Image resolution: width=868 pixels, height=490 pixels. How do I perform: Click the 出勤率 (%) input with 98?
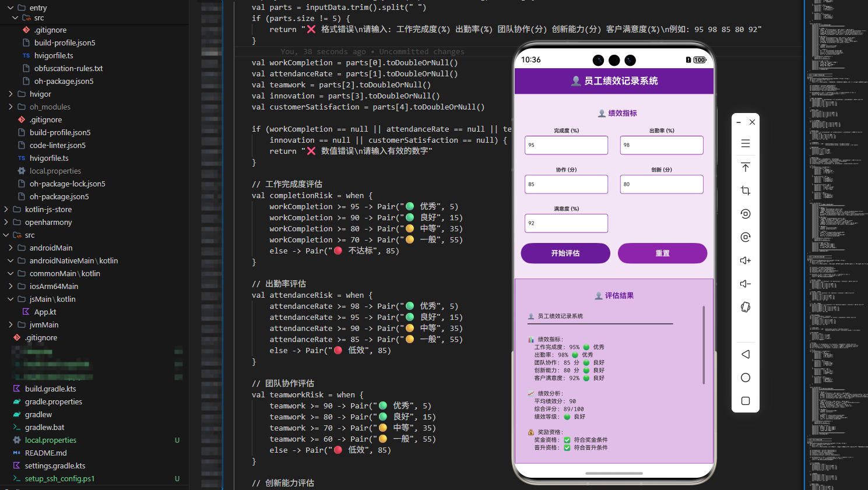tap(662, 145)
